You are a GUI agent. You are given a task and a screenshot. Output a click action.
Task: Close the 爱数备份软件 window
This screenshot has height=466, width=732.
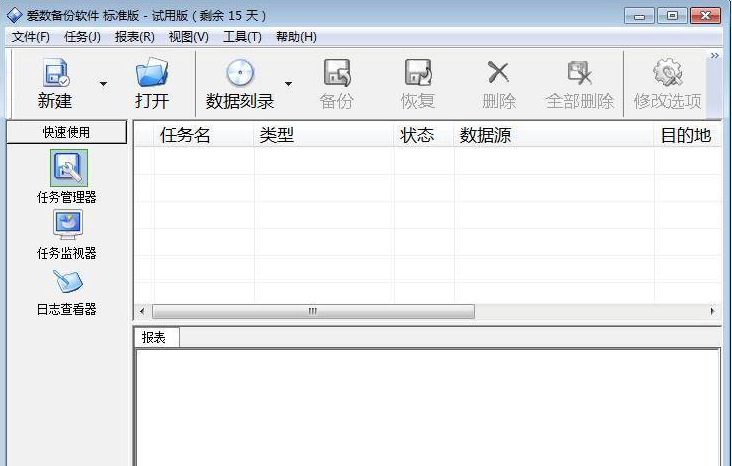[705, 16]
